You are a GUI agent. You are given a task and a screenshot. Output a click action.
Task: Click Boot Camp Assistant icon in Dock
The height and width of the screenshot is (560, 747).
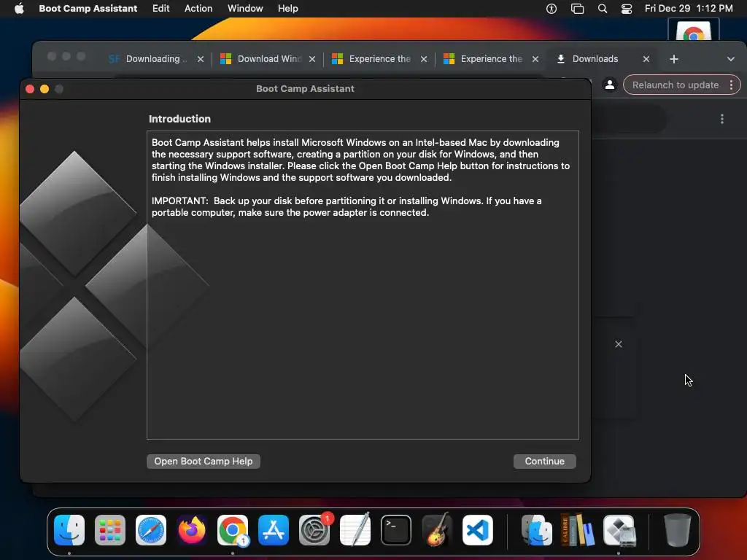coord(619,530)
